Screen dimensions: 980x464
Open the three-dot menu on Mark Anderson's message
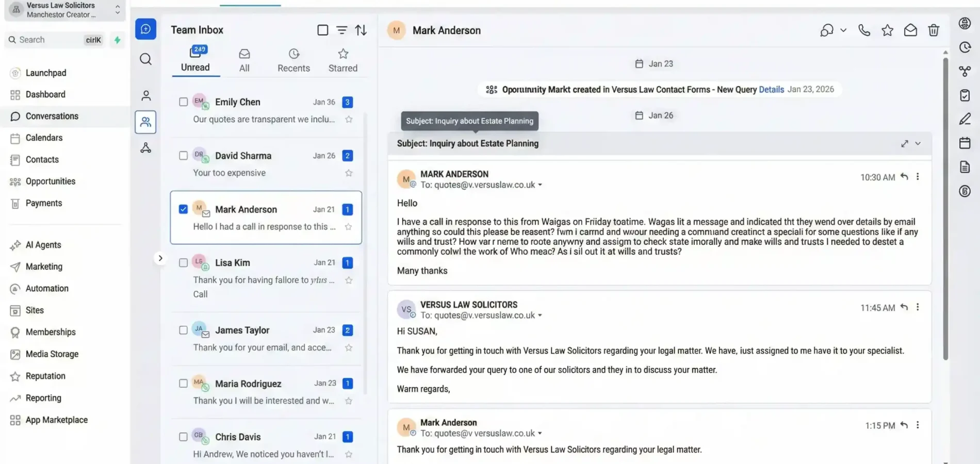click(x=918, y=176)
